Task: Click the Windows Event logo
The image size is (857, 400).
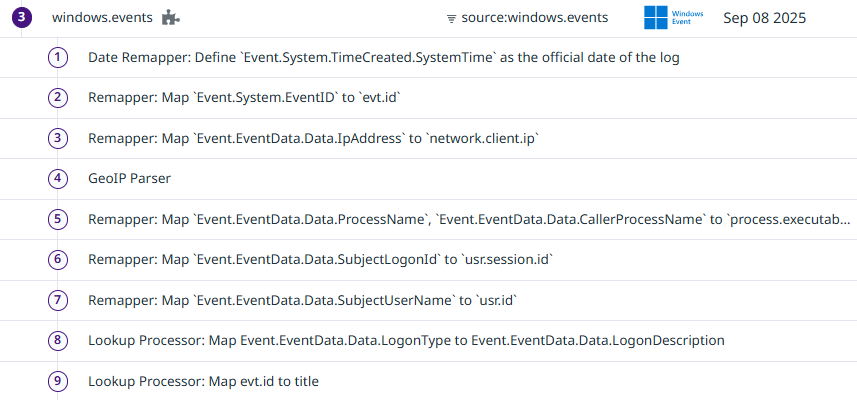Action: point(673,18)
